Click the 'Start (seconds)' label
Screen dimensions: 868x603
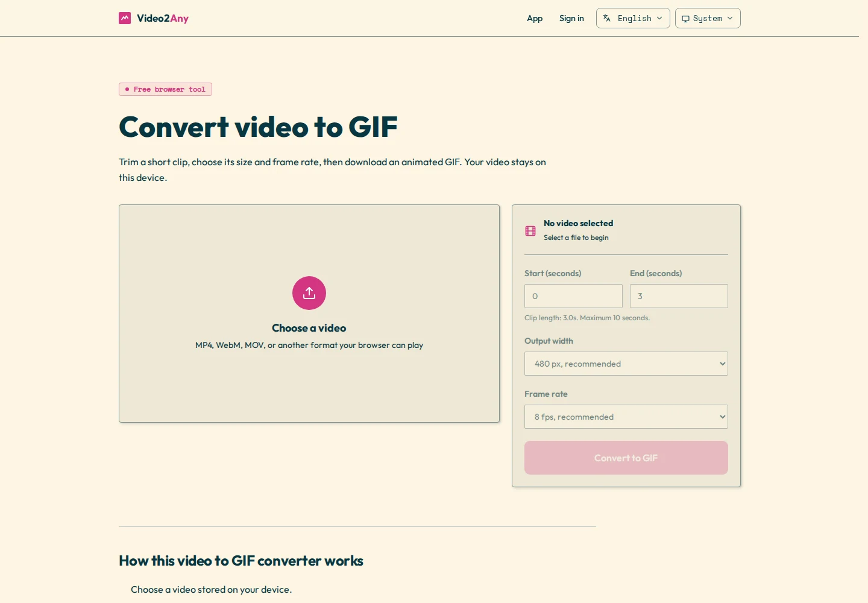tap(553, 273)
